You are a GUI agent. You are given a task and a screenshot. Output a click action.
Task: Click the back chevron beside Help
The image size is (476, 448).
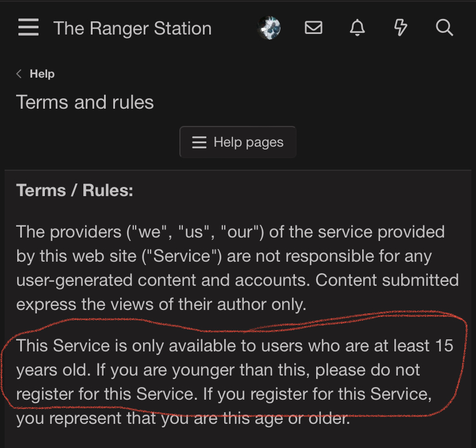tap(20, 74)
